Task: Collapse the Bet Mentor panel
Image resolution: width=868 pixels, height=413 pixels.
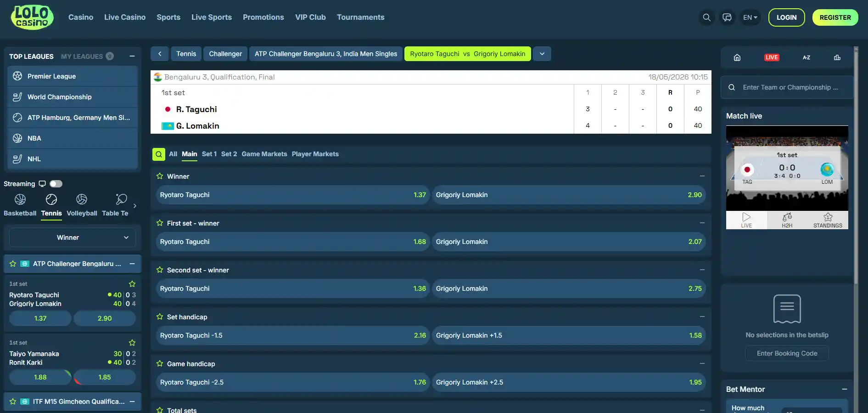Action: [844, 389]
